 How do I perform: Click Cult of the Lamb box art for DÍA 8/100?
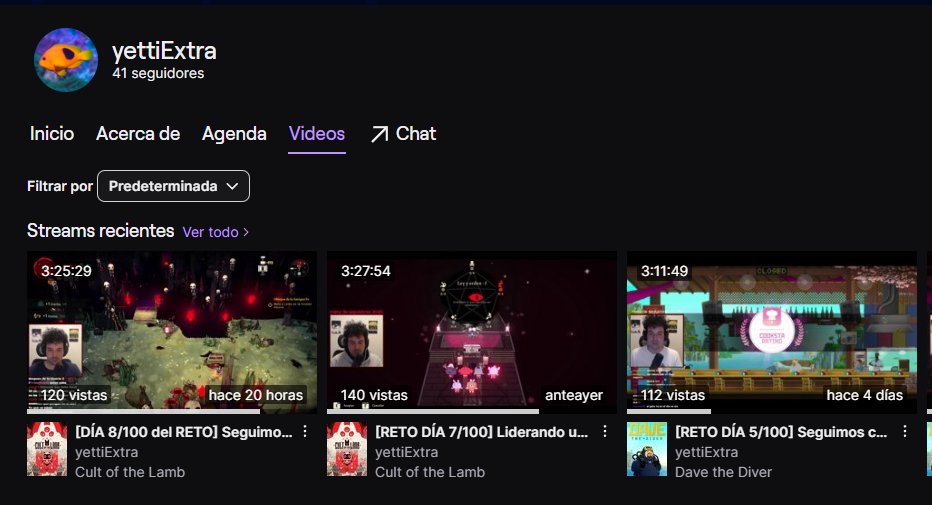pos(47,449)
